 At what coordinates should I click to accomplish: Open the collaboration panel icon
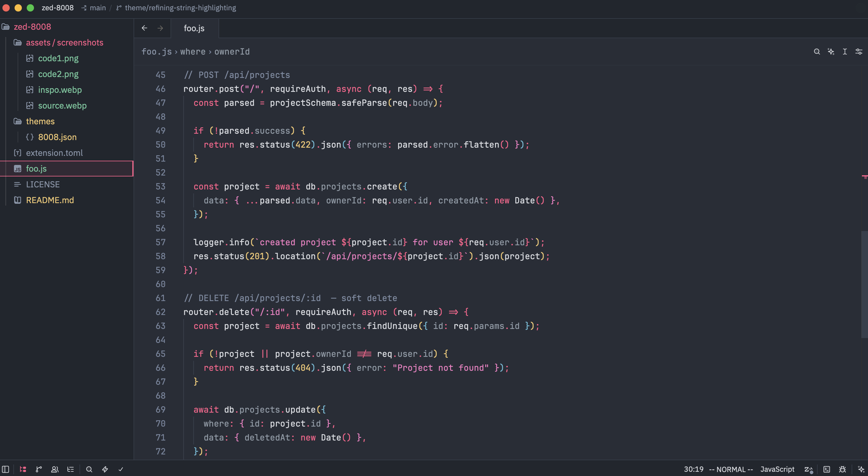click(55, 469)
